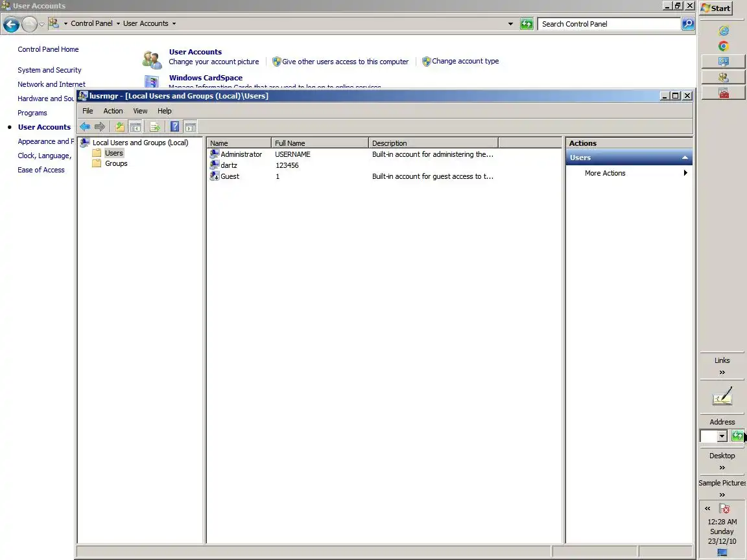Image resolution: width=747 pixels, height=560 pixels.
Task: Select the Groups folder in tree
Action: [116, 163]
